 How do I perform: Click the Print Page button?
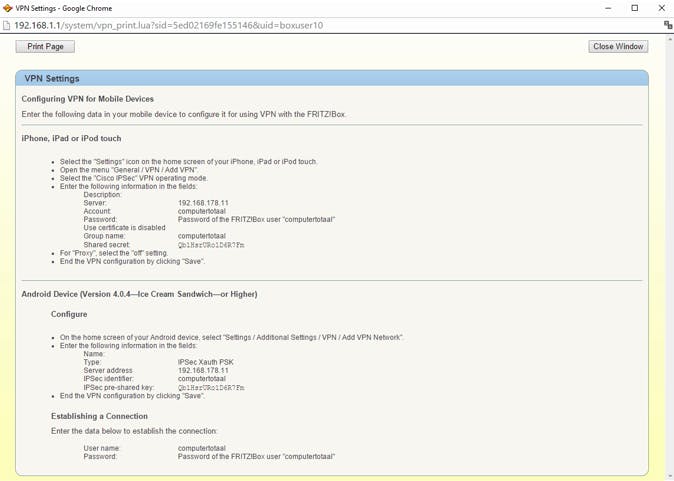click(45, 46)
